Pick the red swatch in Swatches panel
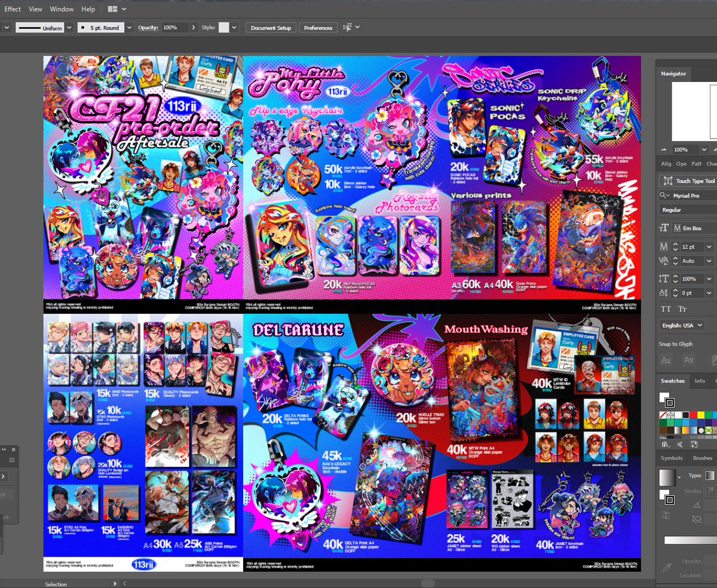Viewport: 717px width, 588px height. (x=693, y=415)
